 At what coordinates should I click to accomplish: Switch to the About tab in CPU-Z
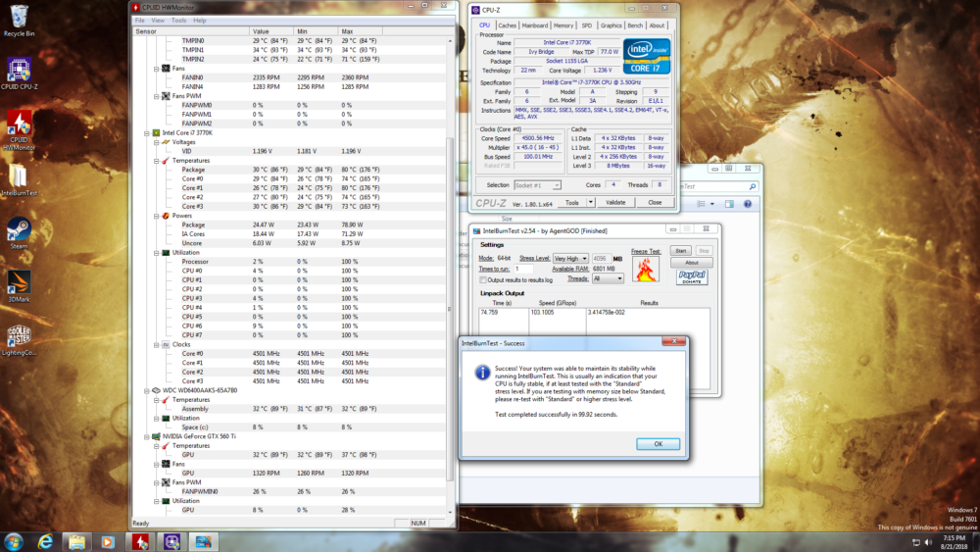point(657,25)
